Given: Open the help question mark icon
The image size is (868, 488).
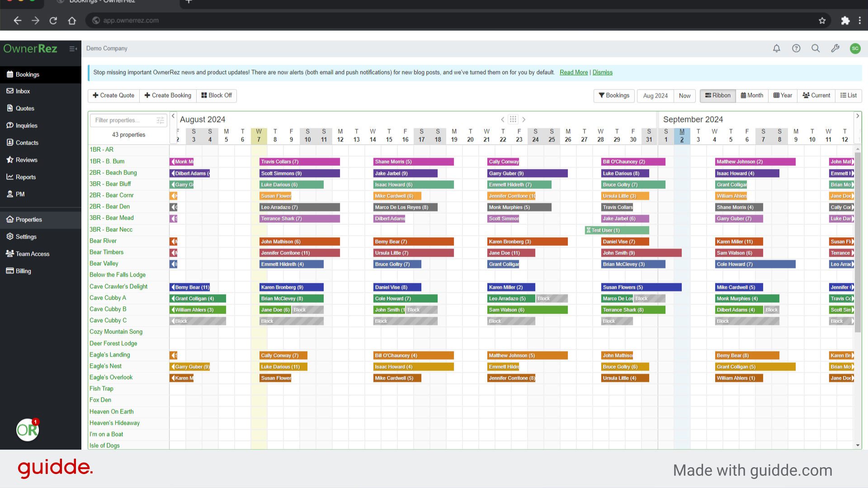Looking at the screenshot, I should point(796,48).
